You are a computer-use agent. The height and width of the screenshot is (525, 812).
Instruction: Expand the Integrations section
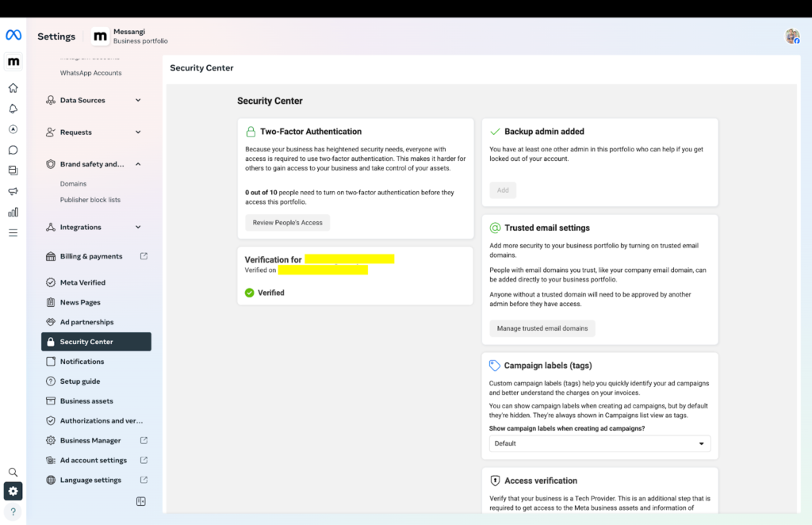coord(138,228)
